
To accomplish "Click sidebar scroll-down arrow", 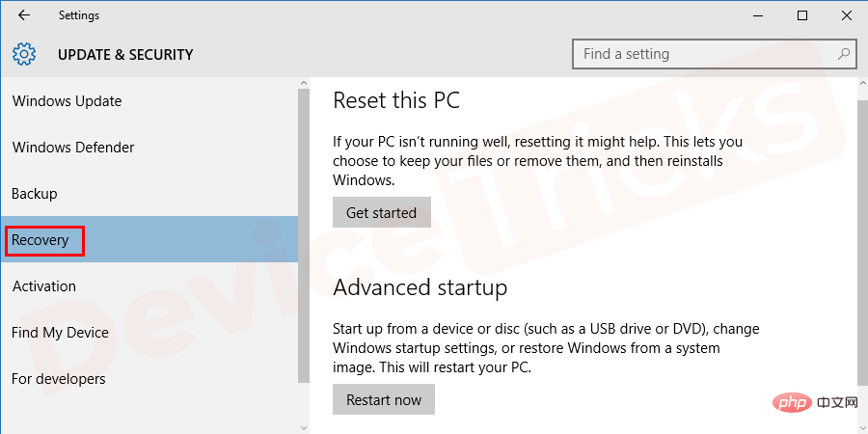I will (304, 427).
